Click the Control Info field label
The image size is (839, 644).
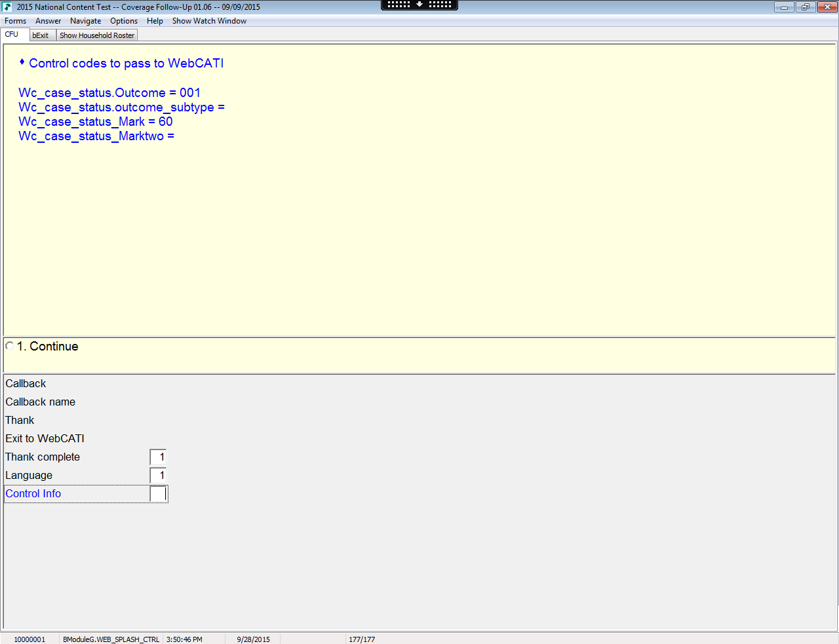[x=33, y=493]
